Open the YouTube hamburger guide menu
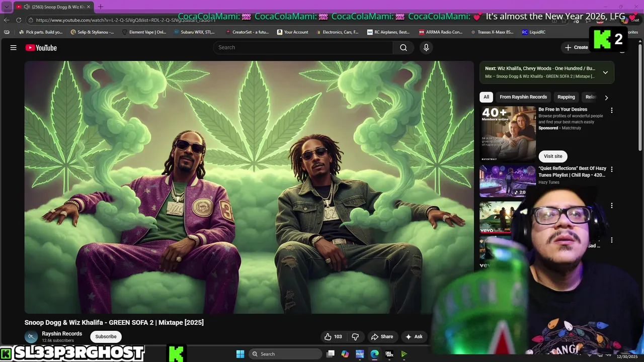644x362 pixels. point(14,48)
